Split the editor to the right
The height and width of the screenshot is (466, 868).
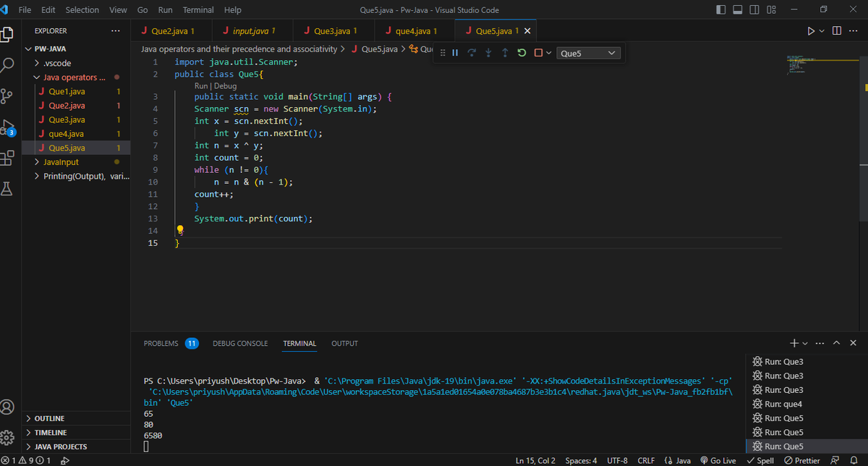[x=837, y=31]
